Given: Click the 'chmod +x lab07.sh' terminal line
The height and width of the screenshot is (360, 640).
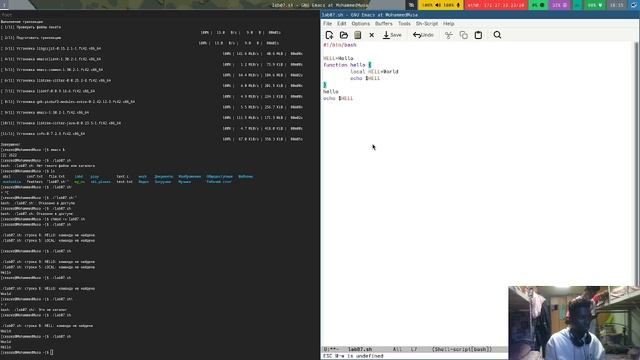Looking at the screenshot, I should 43,219.
